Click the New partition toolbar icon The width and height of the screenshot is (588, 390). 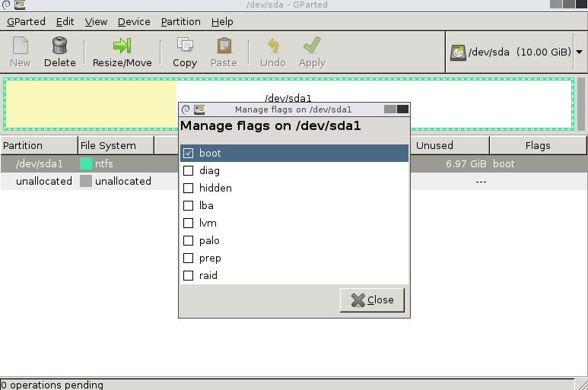point(21,46)
